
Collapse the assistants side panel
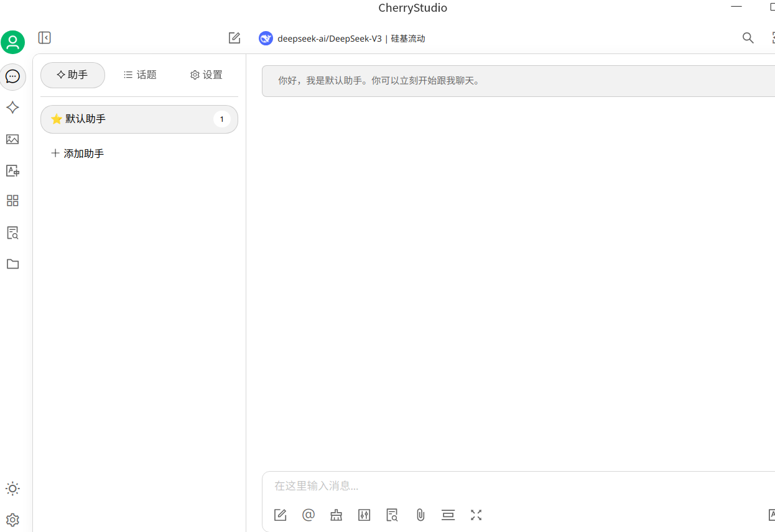(x=45, y=38)
